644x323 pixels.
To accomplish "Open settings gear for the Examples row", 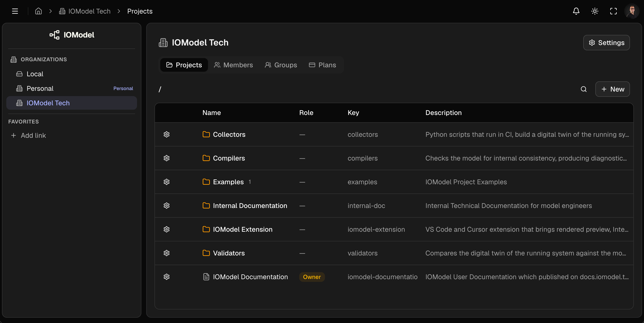I will click(x=167, y=182).
